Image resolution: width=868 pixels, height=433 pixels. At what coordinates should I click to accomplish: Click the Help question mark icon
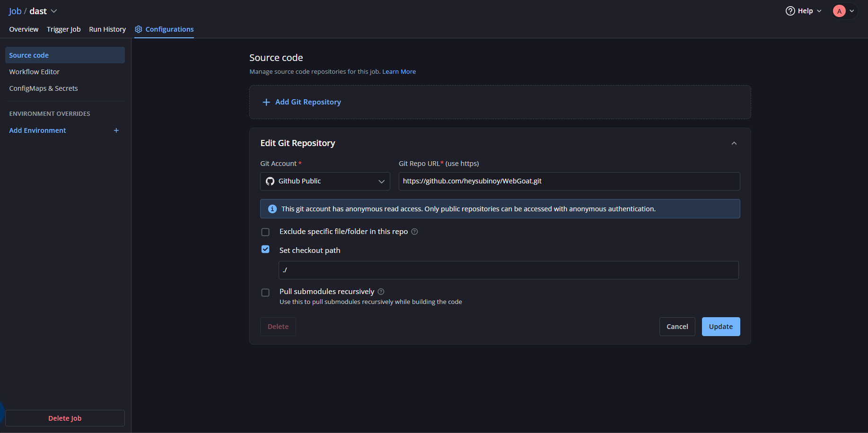pyautogui.click(x=790, y=11)
